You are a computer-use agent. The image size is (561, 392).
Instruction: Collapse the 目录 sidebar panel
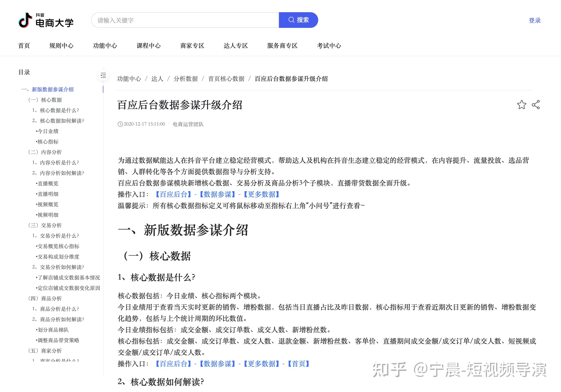click(103, 76)
